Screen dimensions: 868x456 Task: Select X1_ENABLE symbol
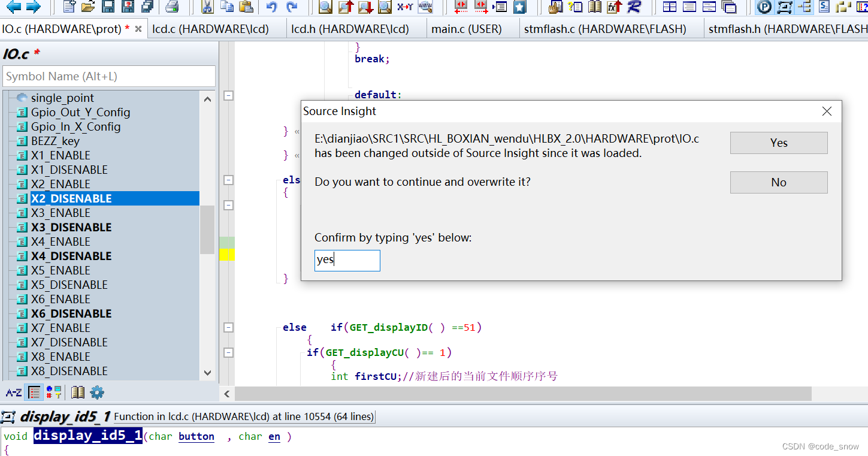61,155
